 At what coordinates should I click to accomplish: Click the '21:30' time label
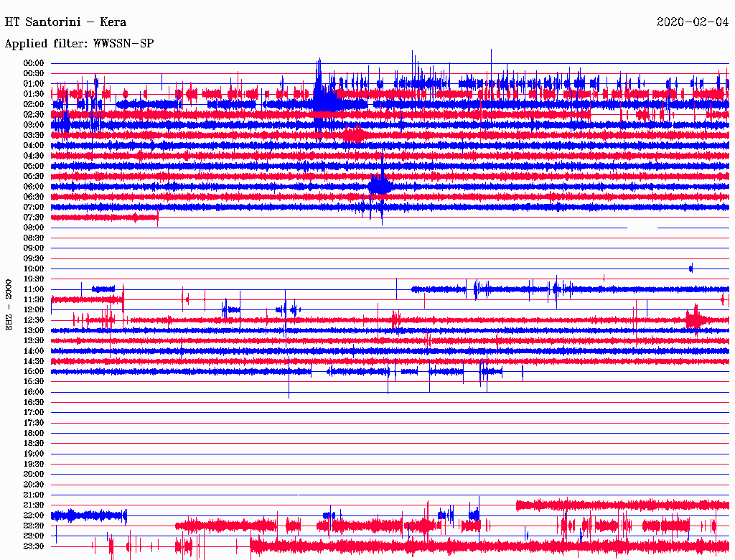(x=34, y=505)
